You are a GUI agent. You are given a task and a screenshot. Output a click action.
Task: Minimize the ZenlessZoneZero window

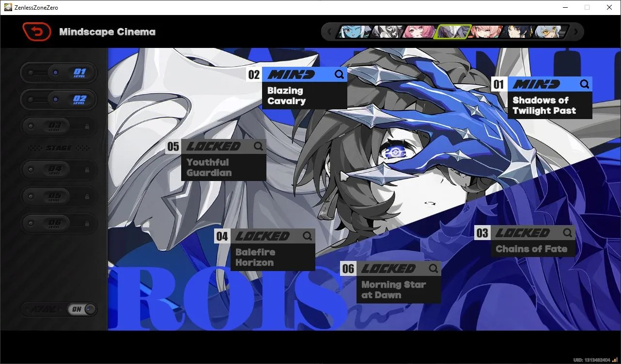coord(565,7)
